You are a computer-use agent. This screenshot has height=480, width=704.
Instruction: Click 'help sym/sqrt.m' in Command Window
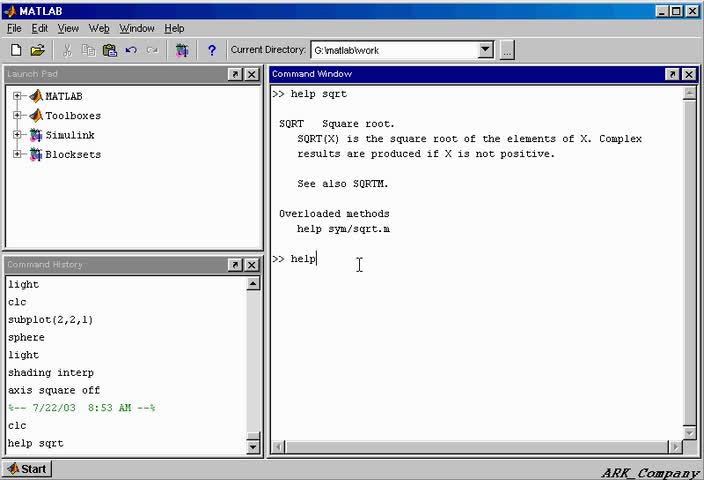343,229
